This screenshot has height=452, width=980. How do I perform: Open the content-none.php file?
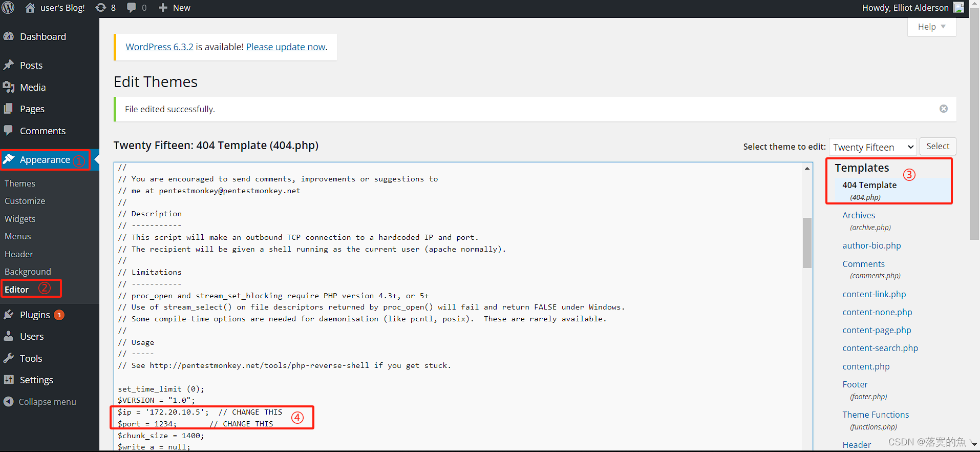click(x=877, y=312)
